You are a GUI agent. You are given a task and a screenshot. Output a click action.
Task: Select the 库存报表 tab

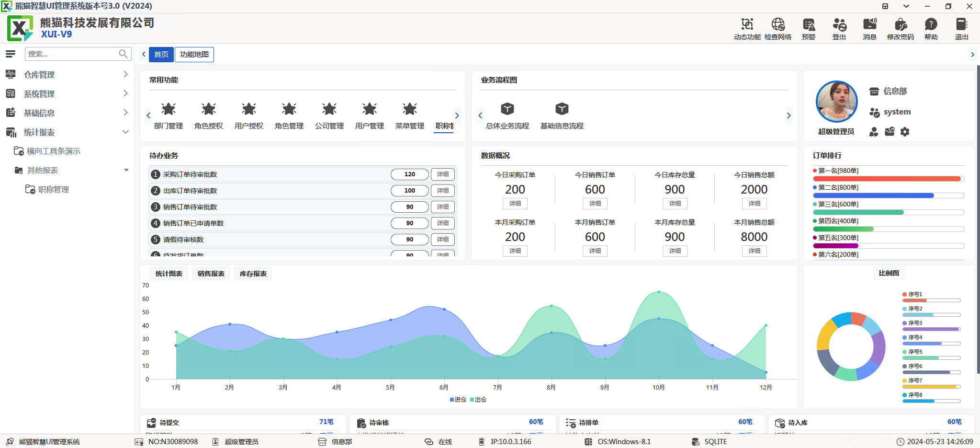tap(253, 274)
